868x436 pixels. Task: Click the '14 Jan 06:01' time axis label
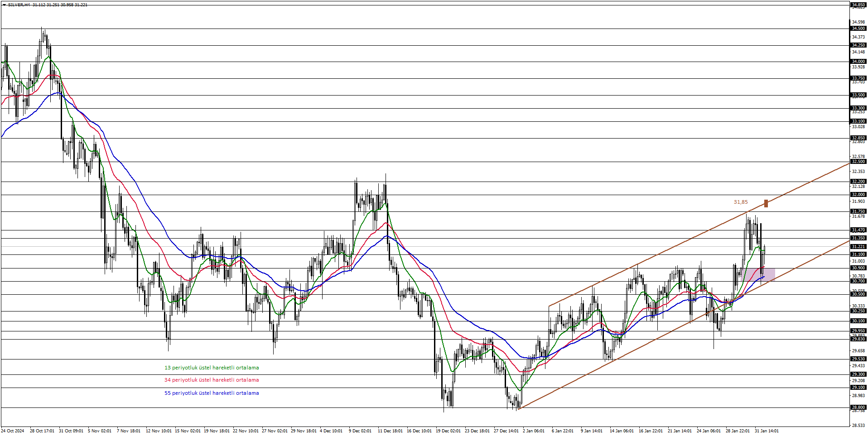tap(622, 431)
